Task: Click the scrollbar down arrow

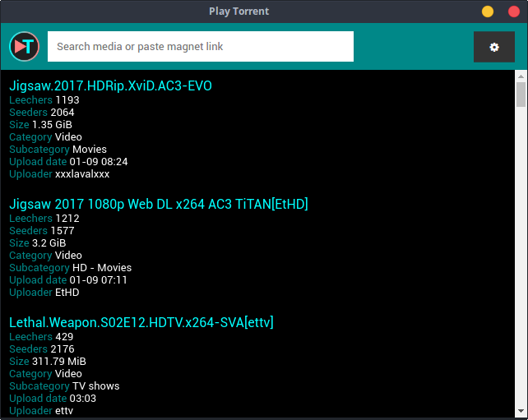Action: click(x=521, y=411)
